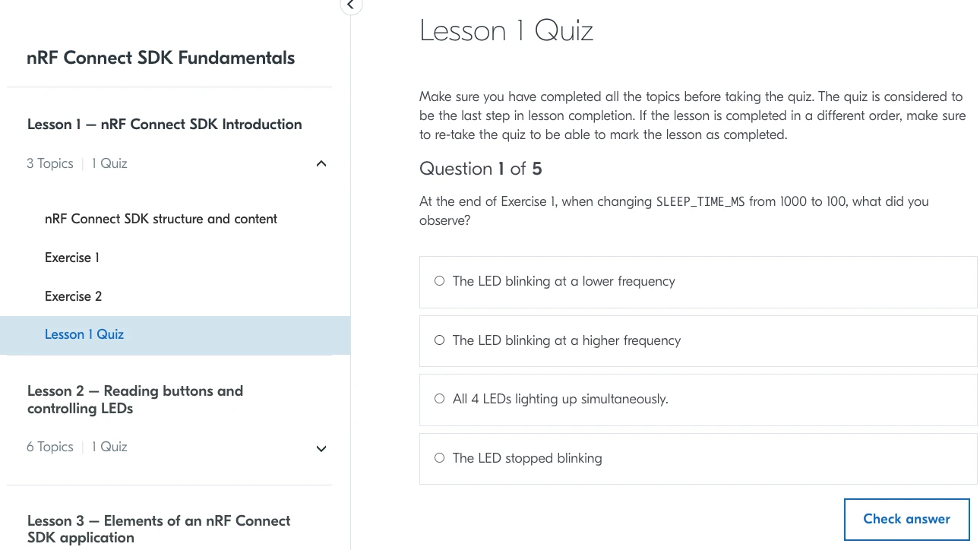
Task: Click "Lesson 1 — nRF Connect SDK Introduction"
Action: pos(164,124)
